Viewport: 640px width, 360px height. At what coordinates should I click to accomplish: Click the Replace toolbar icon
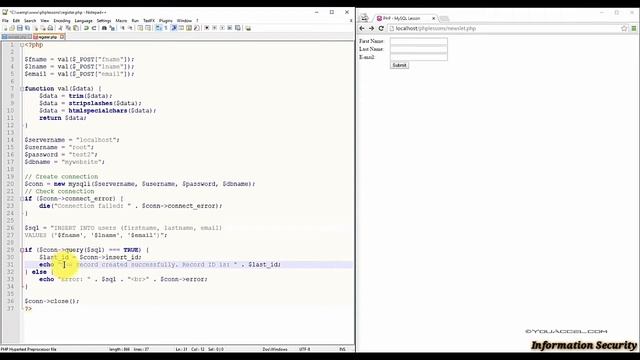[x=112, y=28]
